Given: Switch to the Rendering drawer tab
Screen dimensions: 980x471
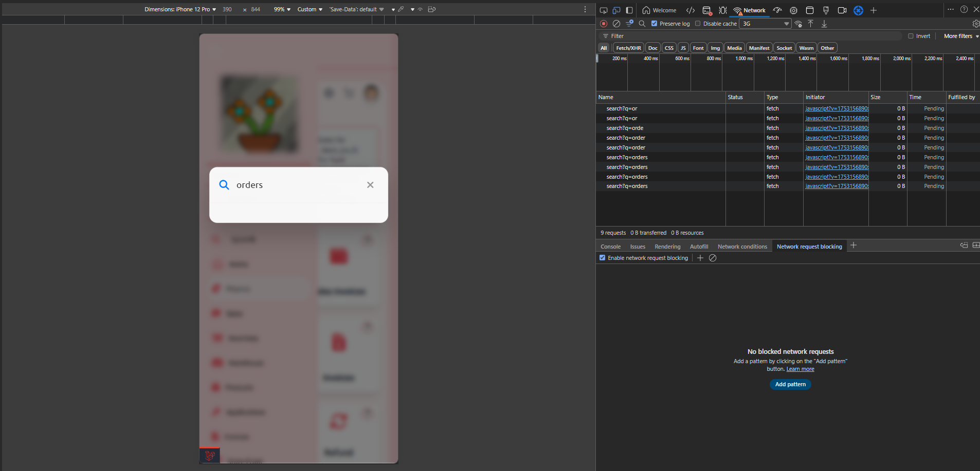Looking at the screenshot, I should [x=667, y=247].
